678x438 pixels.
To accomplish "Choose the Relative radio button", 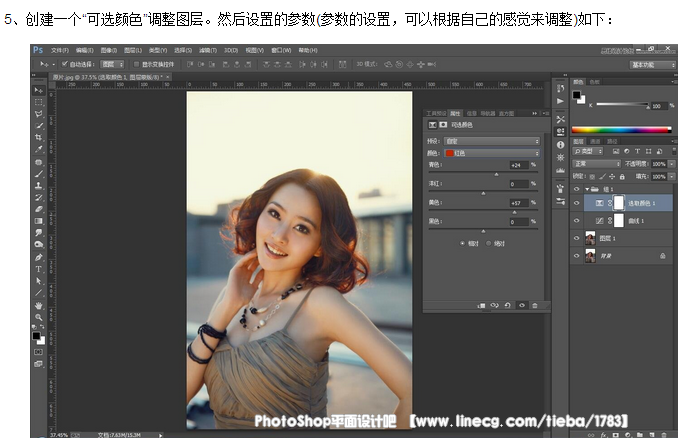I will point(462,243).
